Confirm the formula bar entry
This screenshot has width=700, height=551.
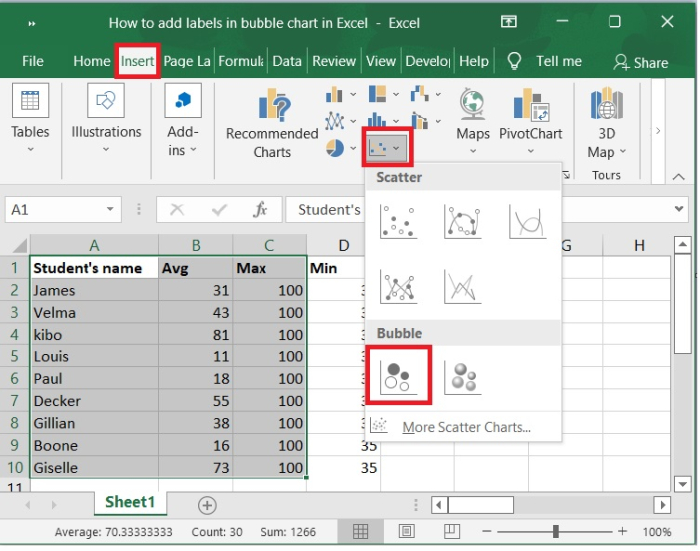pos(219,209)
